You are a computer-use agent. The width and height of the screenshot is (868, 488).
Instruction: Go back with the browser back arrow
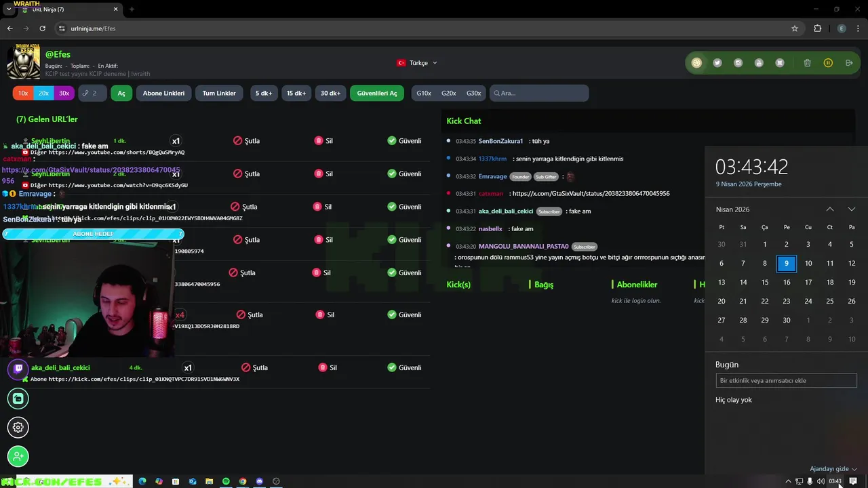tap(9, 28)
